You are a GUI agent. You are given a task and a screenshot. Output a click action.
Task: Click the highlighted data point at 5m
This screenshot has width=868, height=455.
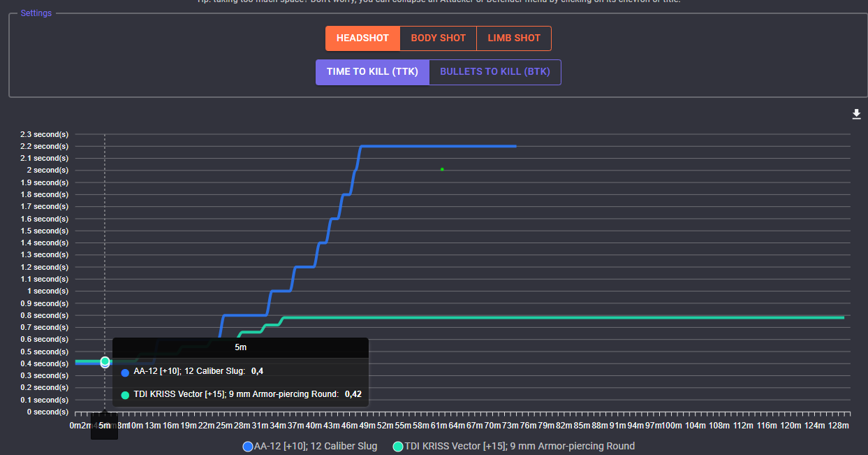click(105, 361)
